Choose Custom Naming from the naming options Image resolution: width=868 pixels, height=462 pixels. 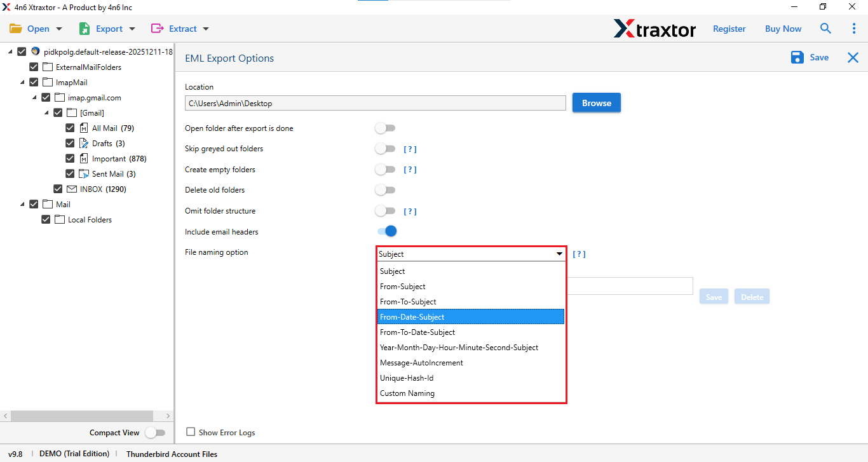click(407, 393)
